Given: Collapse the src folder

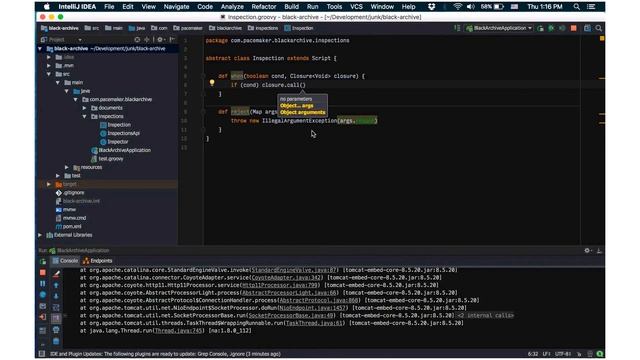Looking at the screenshot, I should pyautogui.click(x=49, y=74).
